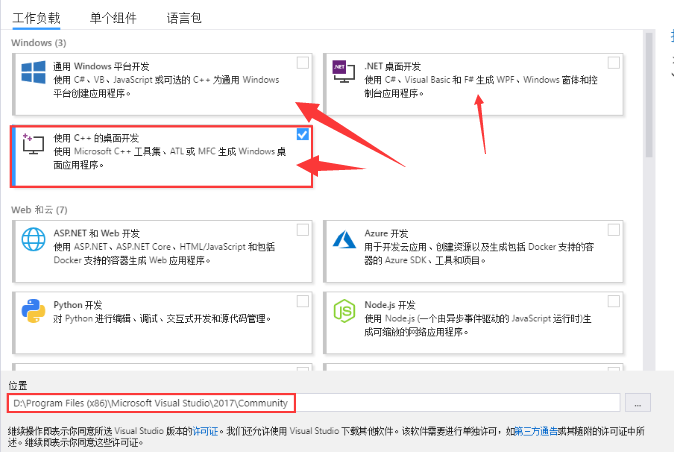Select the 通用 Windows 平台开发 workload title
This screenshot has height=452, width=674.
pyautogui.click(x=101, y=66)
